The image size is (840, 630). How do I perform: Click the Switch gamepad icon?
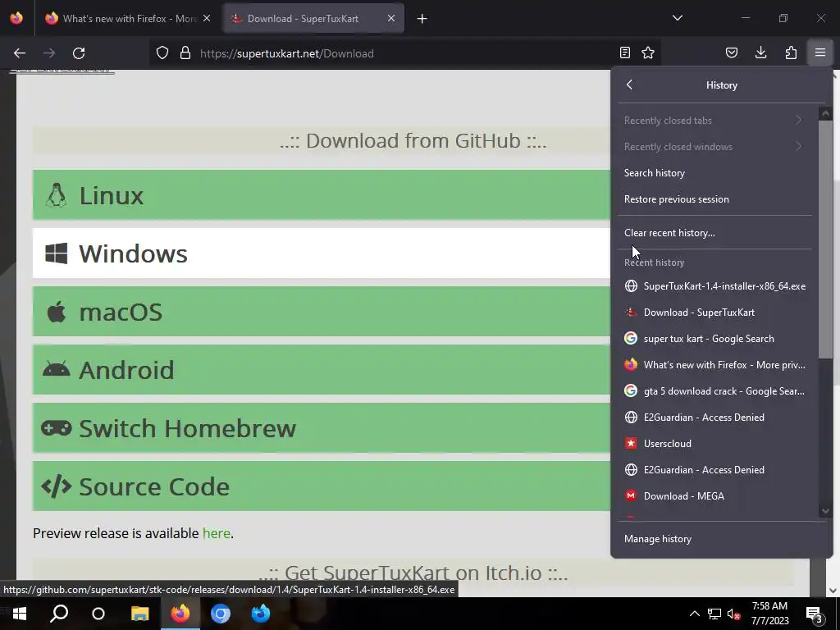57,428
